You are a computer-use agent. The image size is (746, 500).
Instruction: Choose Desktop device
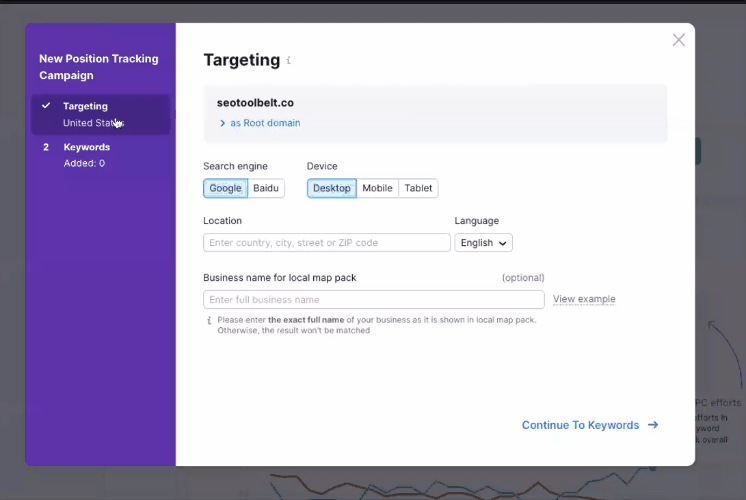(332, 188)
